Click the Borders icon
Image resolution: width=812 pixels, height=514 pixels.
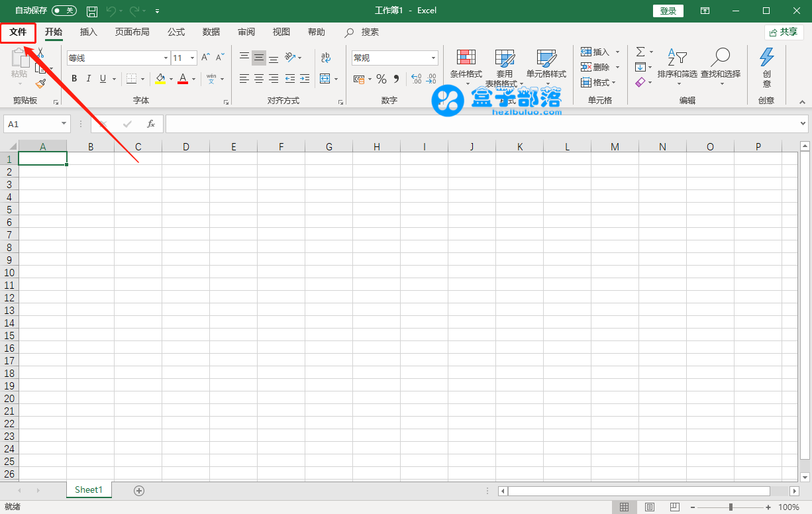pyautogui.click(x=131, y=79)
